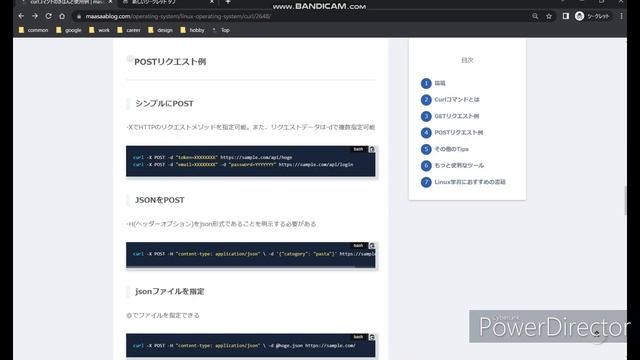
Task: Open the incognito profile button
Action: pos(592,16)
